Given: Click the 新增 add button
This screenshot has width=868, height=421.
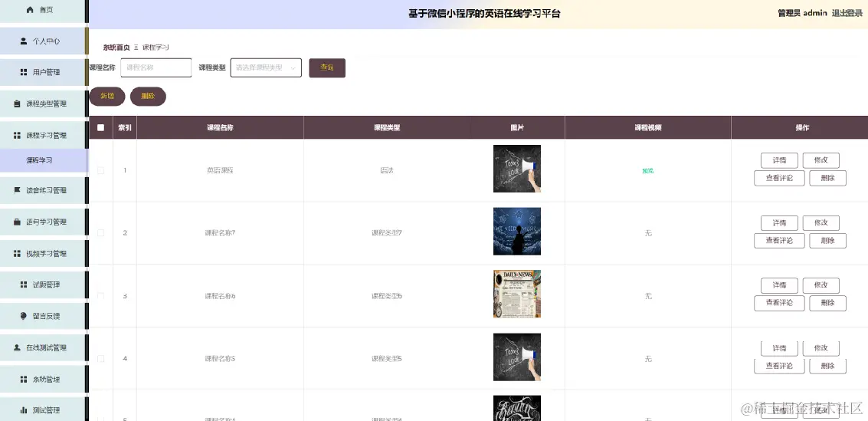Looking at the screenshot, I should click(106, 97).
